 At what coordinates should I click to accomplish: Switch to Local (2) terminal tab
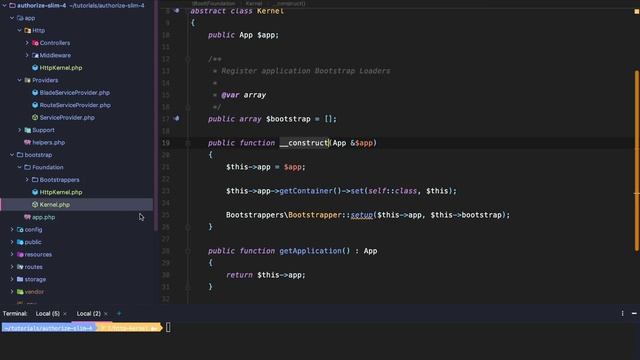tap(89, 313)
